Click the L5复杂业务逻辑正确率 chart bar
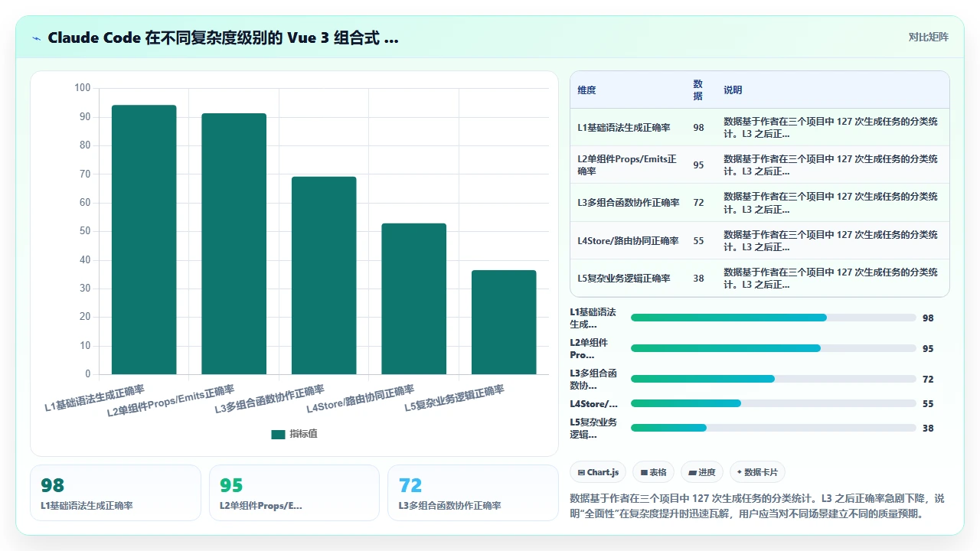The image size is (980, 551). [504, 322]
